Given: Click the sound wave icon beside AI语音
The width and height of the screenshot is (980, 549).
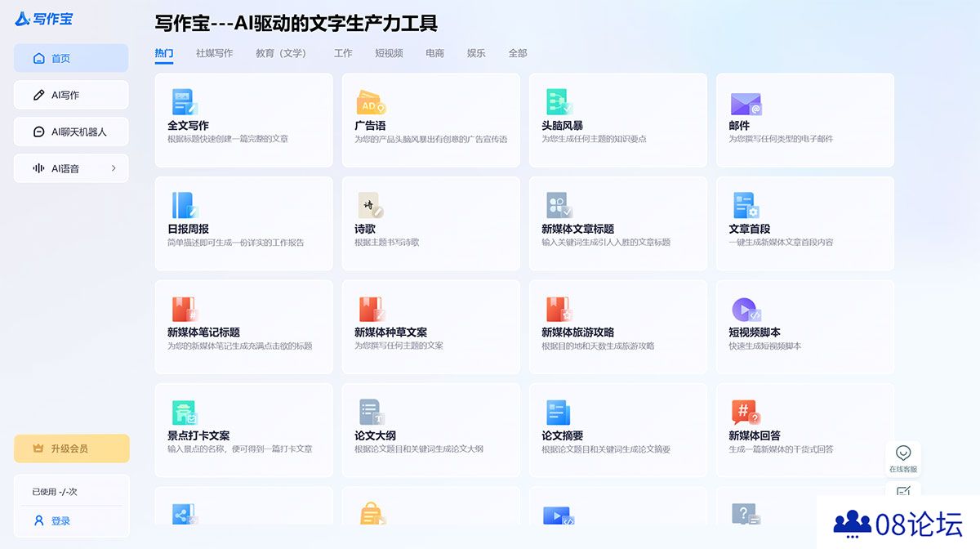Looking at the screenshot, I should point(38,168).
